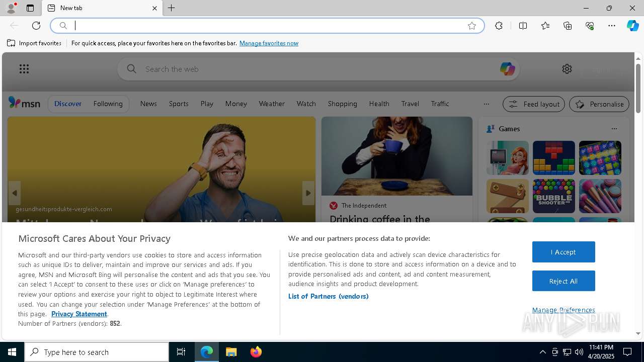Click the Search the web box
Screen dimensions: 644x362
click(318, 69)
